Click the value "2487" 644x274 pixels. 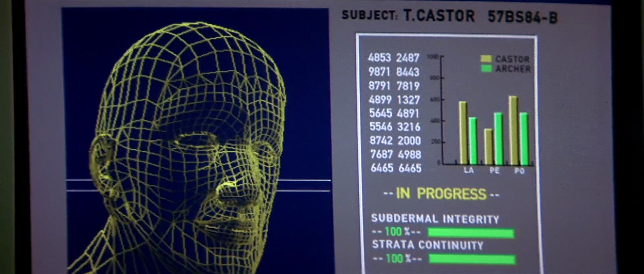[x=408, y=58]
